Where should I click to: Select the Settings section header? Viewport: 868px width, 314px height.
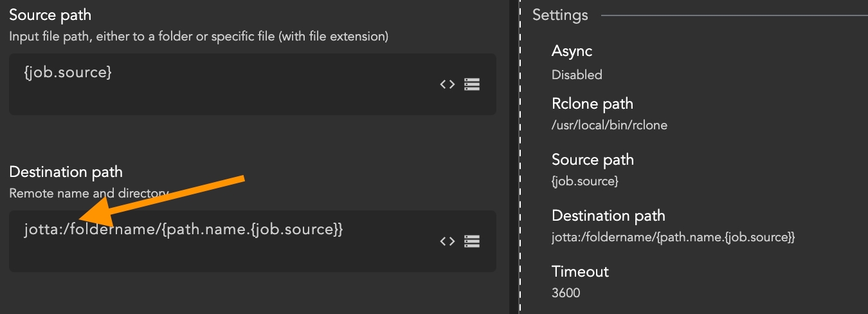[x=560, y=15]
